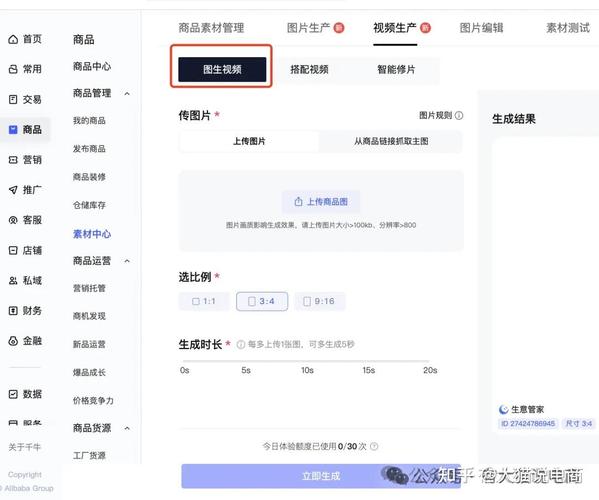This screenshot has width=599, height=500.
Task: Click the 关于千牛 link
Action: pyautogui.click(x=24, y=447)
